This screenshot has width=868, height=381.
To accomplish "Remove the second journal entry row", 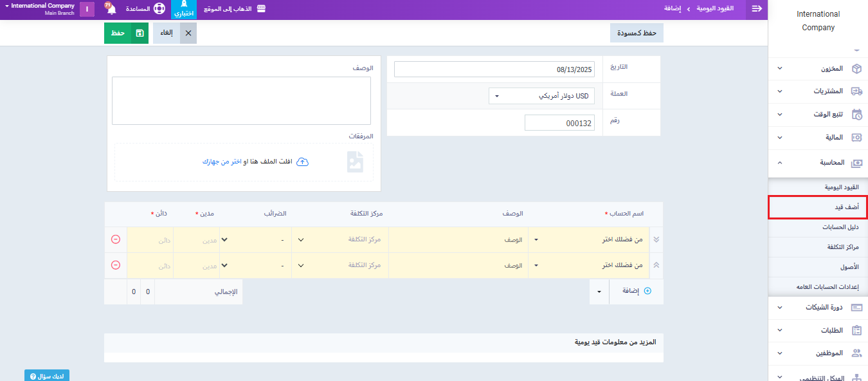I will [x=116, y=265].
